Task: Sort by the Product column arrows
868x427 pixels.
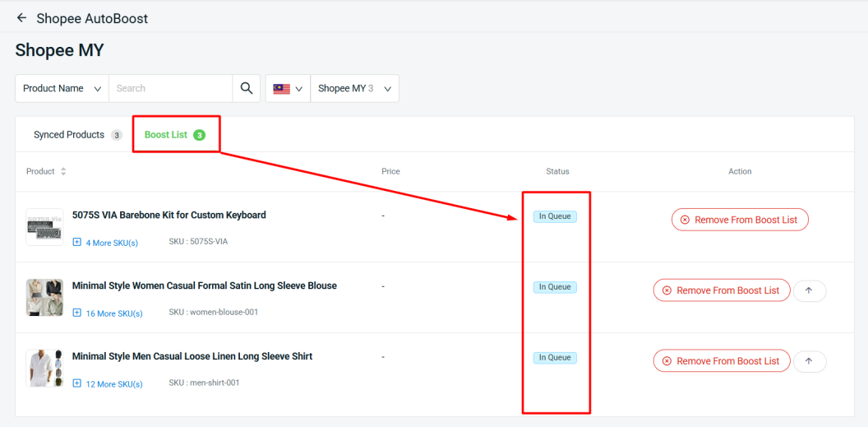Action: pyautogui.click(x=63, y=172)
